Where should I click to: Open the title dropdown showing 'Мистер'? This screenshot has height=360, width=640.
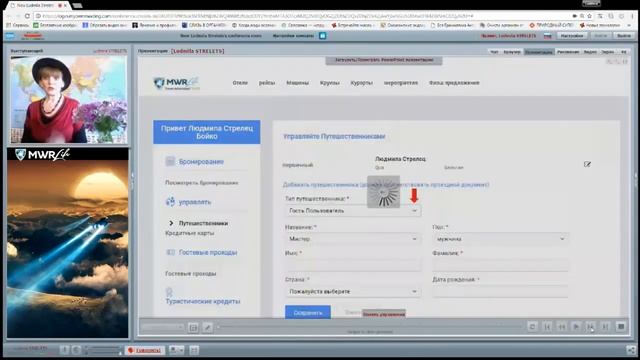point(353,239)
